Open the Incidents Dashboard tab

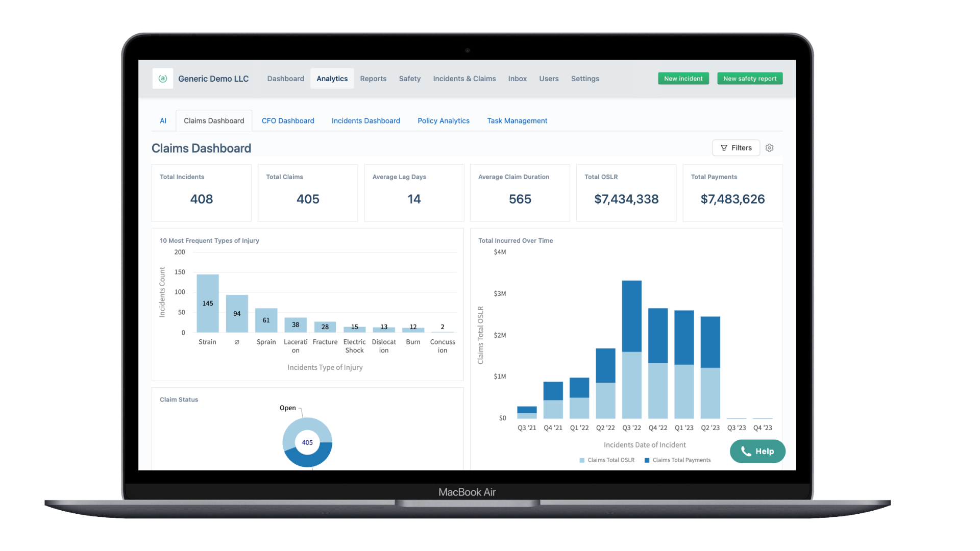(x=365, y=121)
